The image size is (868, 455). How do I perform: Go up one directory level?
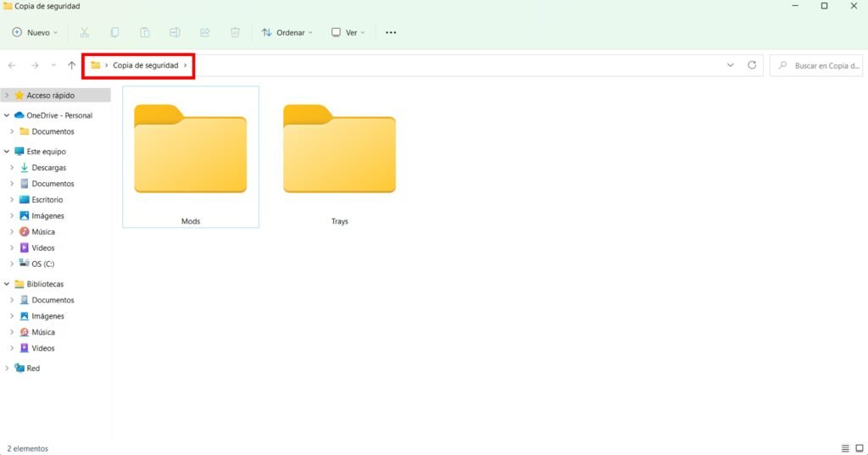[72, 65]
